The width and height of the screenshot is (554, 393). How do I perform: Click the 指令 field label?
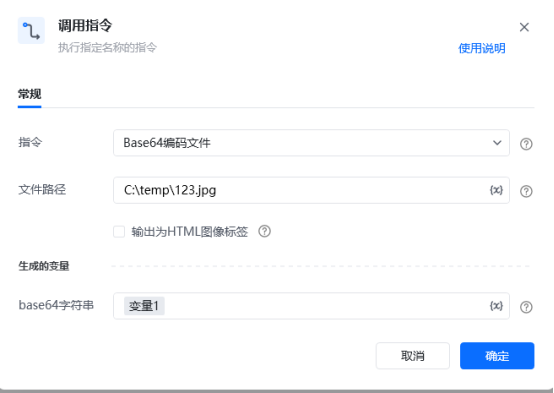click(x=30, y=142)
